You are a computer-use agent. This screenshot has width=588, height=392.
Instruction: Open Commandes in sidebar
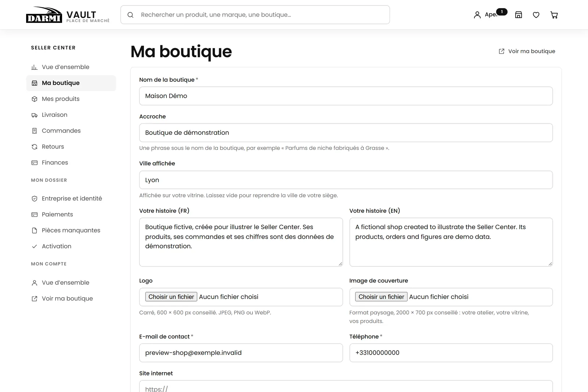[x=71, y=131]
